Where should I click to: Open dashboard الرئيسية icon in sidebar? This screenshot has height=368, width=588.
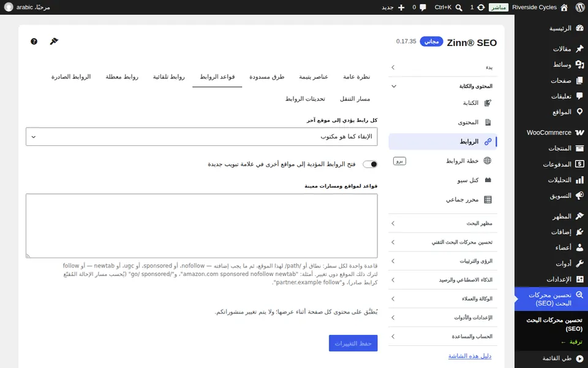(580, 28)
